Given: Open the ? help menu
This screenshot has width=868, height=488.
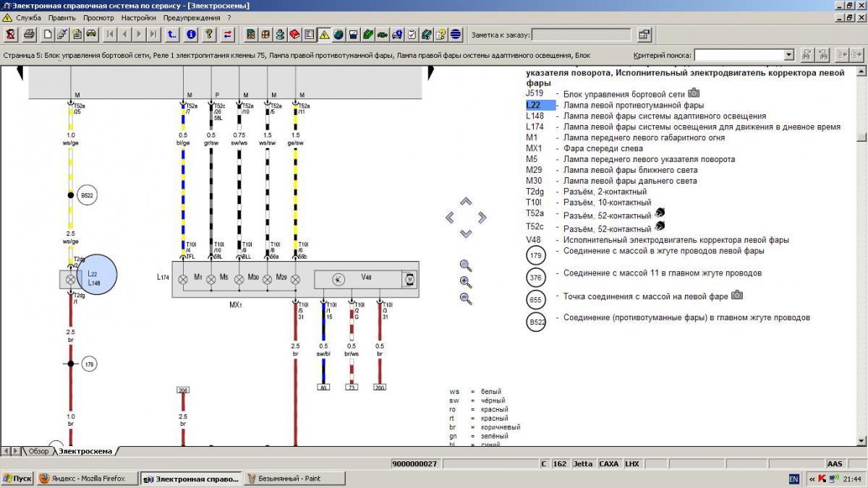Looking at the screenshot, I should 229,17.
